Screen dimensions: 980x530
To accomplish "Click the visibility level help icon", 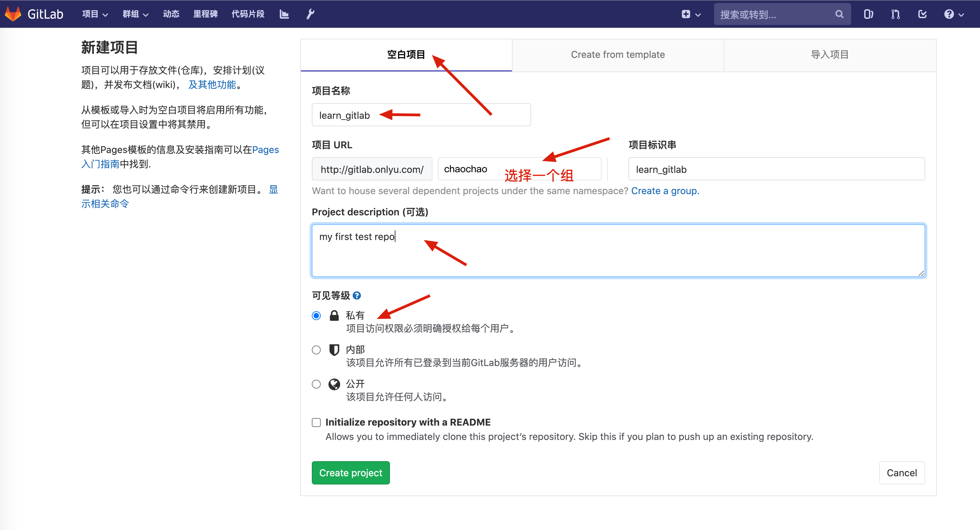I will 357,295.
